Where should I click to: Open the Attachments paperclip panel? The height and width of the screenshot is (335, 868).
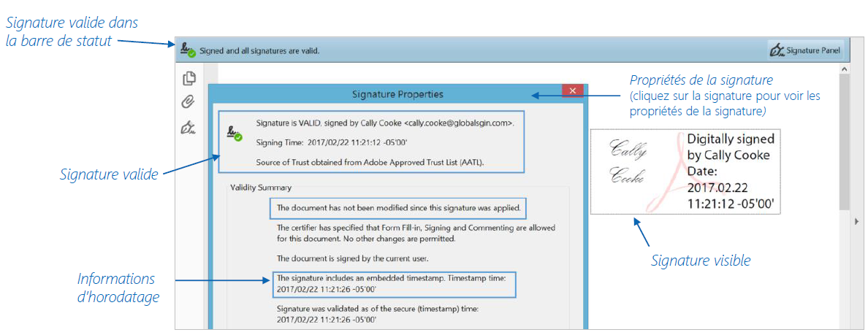[x=188, y=102]
